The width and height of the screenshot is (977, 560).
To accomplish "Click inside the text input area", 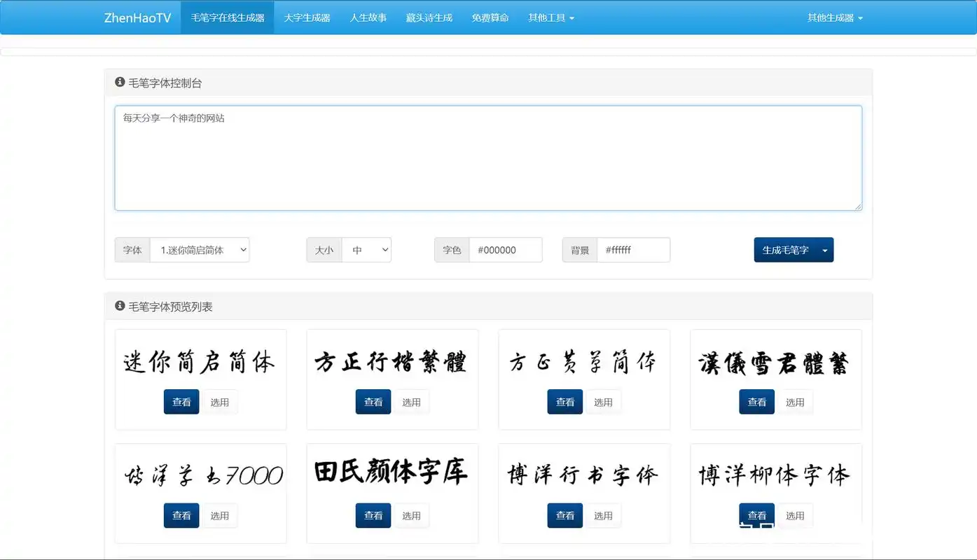I will (x=488, y=157).
